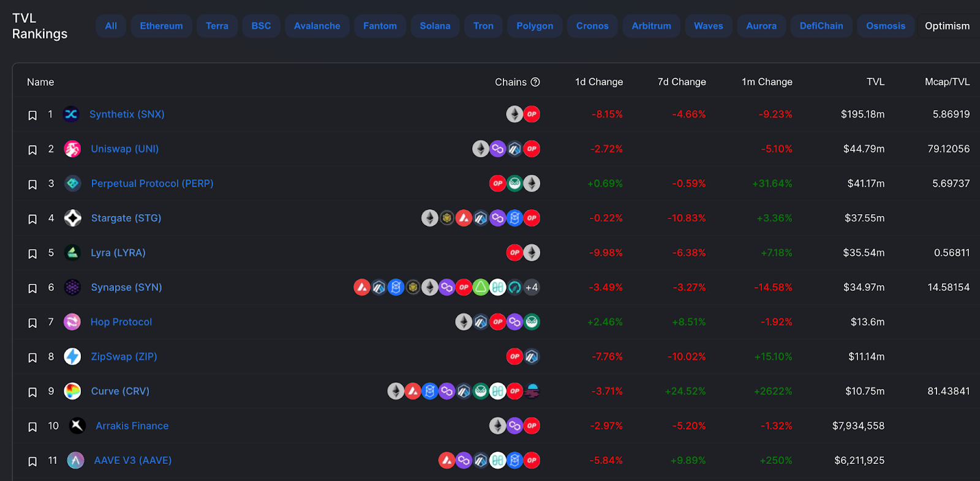Click the Optimism chain icon in Synthetix row
The width and height of the screenshot is (980, 481).
(x=532, y=114)
